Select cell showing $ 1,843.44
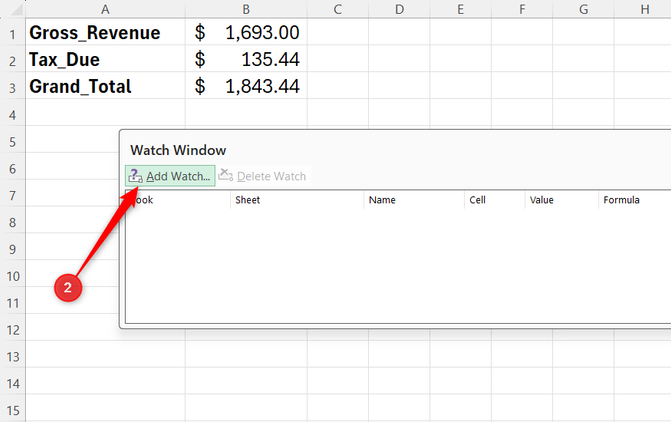This screenshot has width=671, height=422. pyautogui.click(x=246, y=86)
